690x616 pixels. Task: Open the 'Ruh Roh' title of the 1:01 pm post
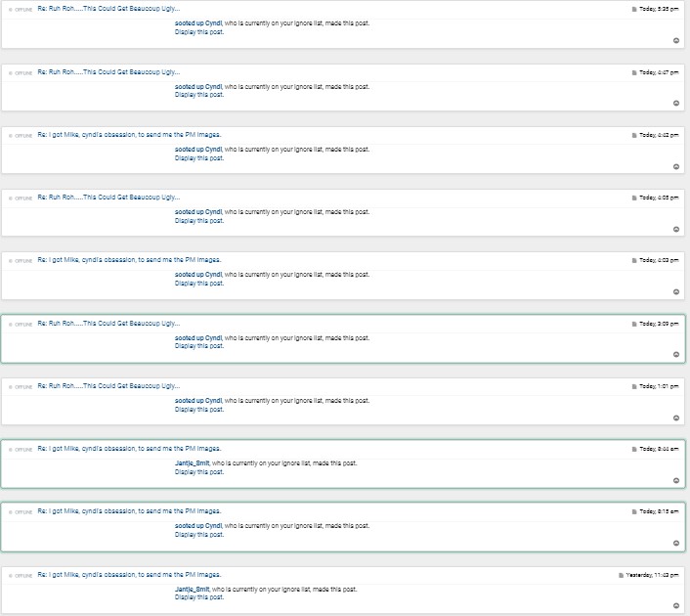pos(108,386)
